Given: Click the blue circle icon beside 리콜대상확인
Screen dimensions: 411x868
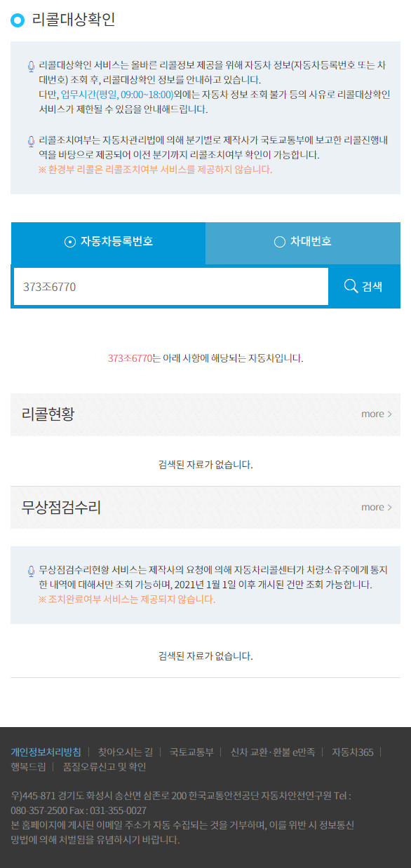Looking at the screenshot, I should (x=18, y=20).
